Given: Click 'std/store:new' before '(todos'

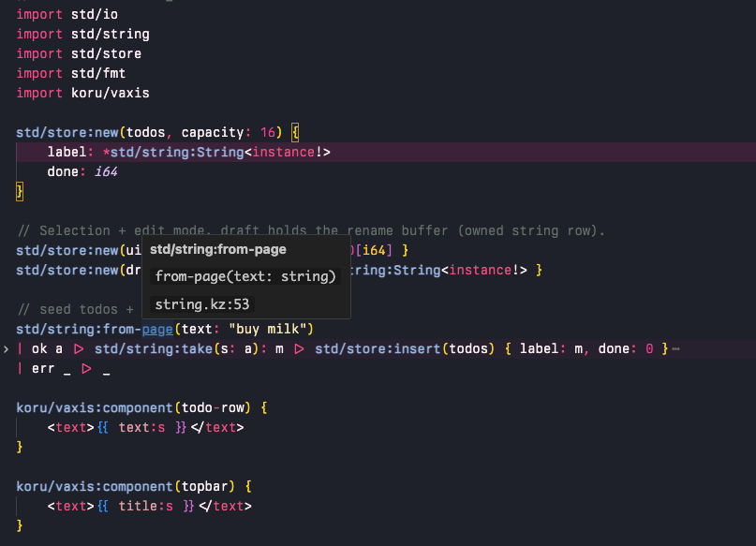Looking at the screenshot, I should 67,133.
